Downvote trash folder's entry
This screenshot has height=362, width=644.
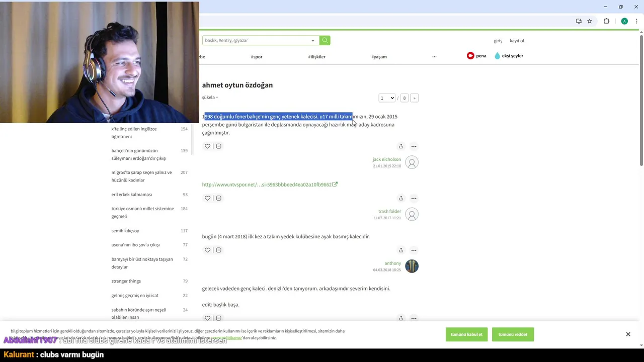click(x=218, y=198)
